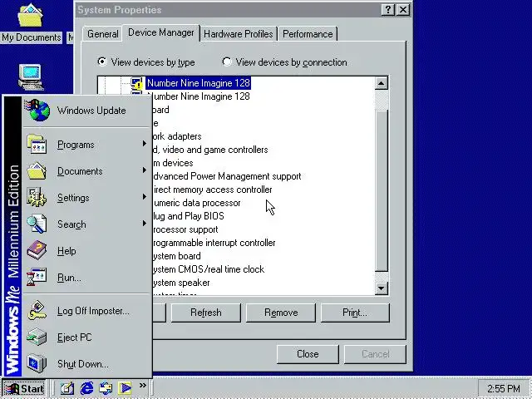
Task: Click the Start button on the taskbar
Action: click(24, 388)
